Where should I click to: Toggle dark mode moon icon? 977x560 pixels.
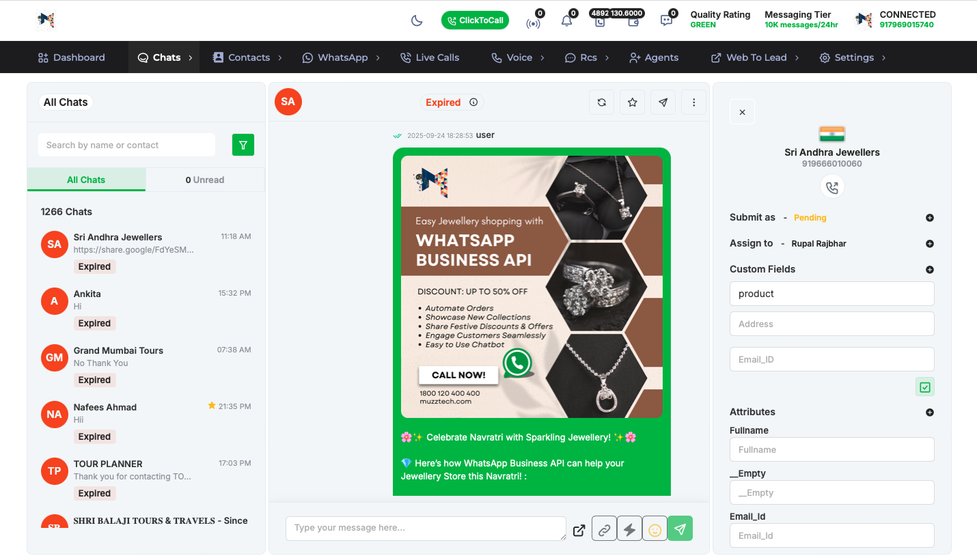tap(417, 20)
